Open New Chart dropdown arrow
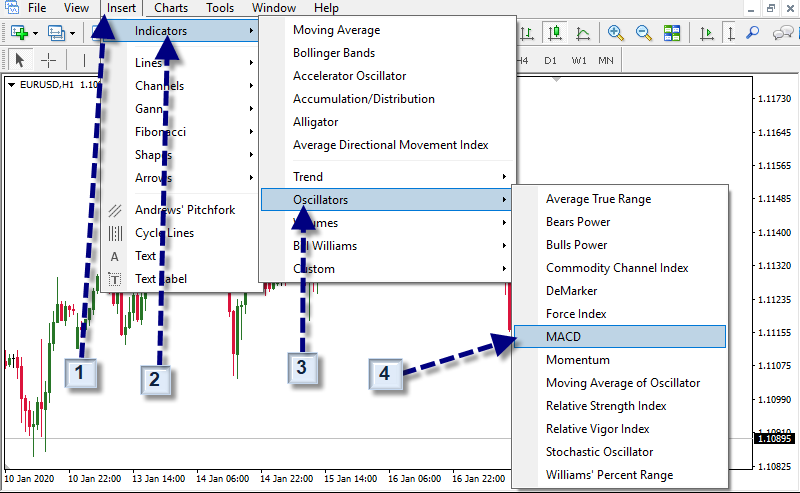 point(35,34)
